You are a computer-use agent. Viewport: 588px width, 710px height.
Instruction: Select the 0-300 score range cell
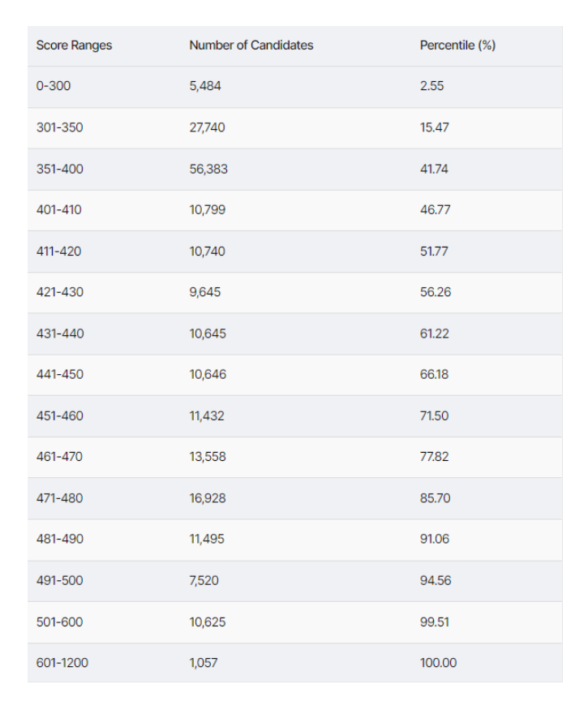[x=54, y=86]
